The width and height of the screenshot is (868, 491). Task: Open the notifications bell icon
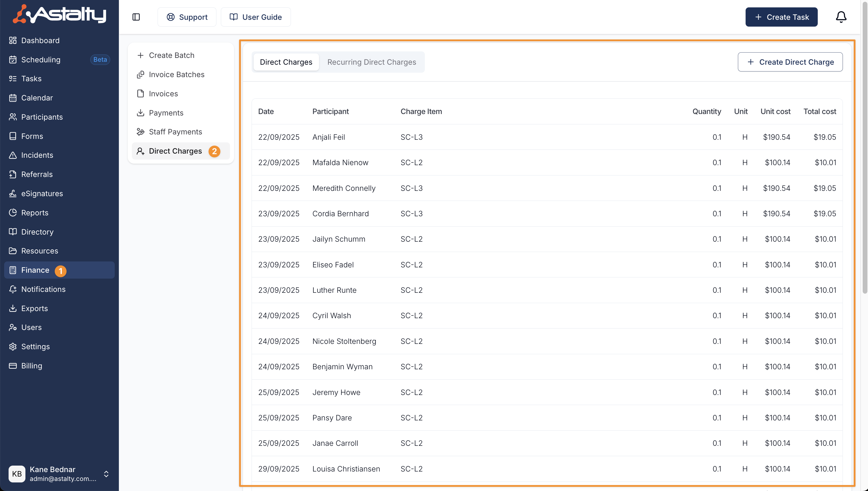point(841,17)
